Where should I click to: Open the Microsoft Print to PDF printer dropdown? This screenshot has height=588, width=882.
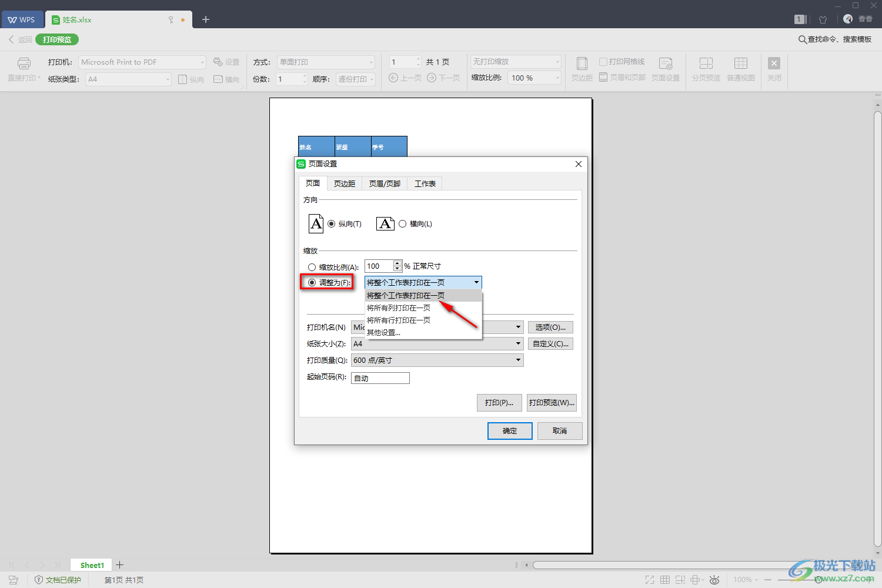pyautogui.click(x=142, y=62)
